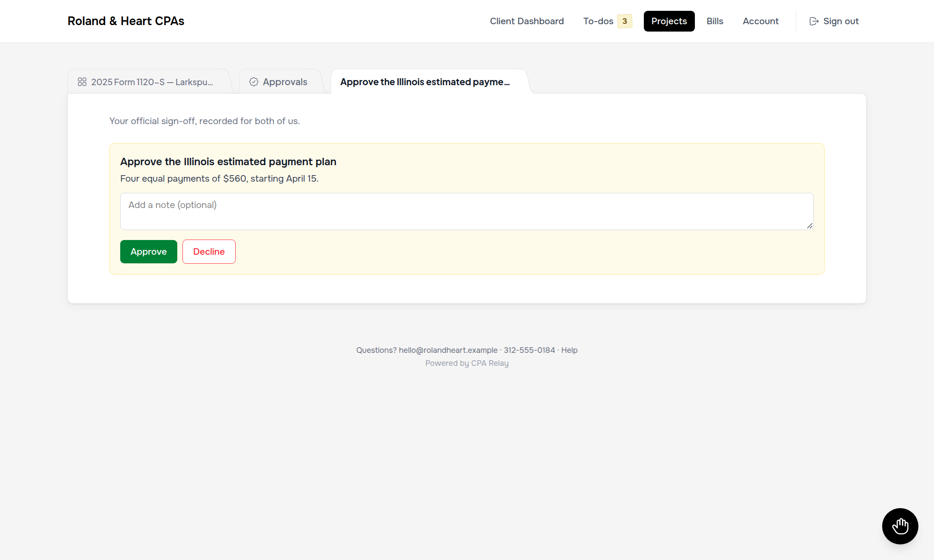The height and width of the screenshot is (560, 934).
Task: Go to Client Dashboard
Action: click(527, 21)
